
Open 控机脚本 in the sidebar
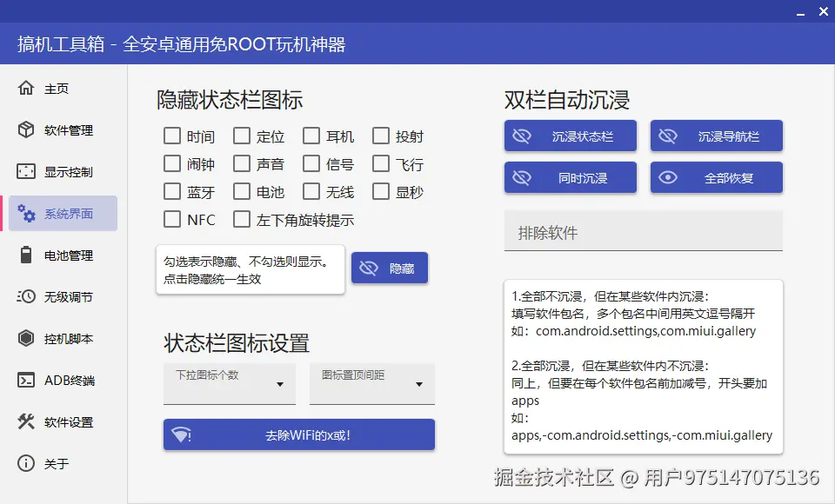click(x=63, y=338)
